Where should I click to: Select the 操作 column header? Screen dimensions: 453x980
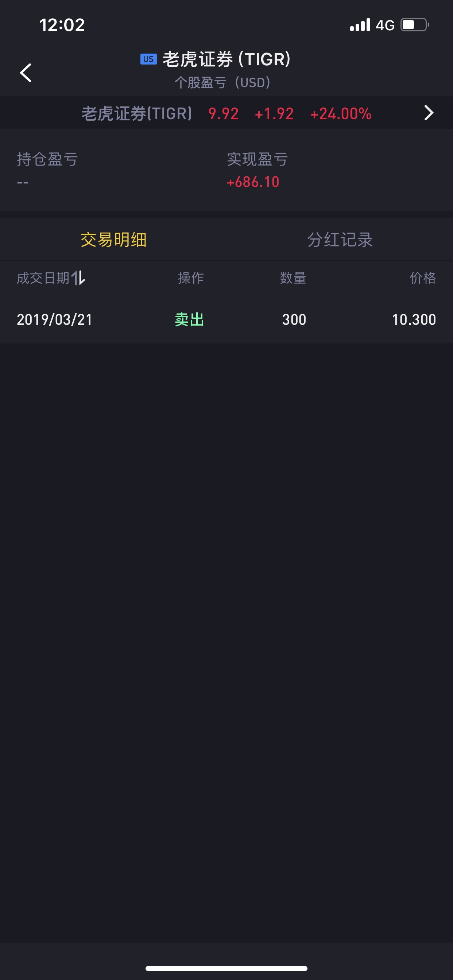(191, 278)
